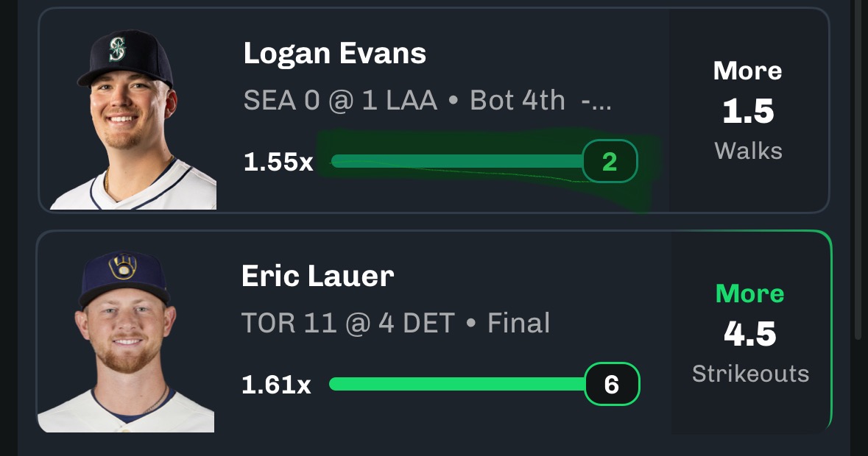Tap the green More label for Lauer

(x=750, y=293)
